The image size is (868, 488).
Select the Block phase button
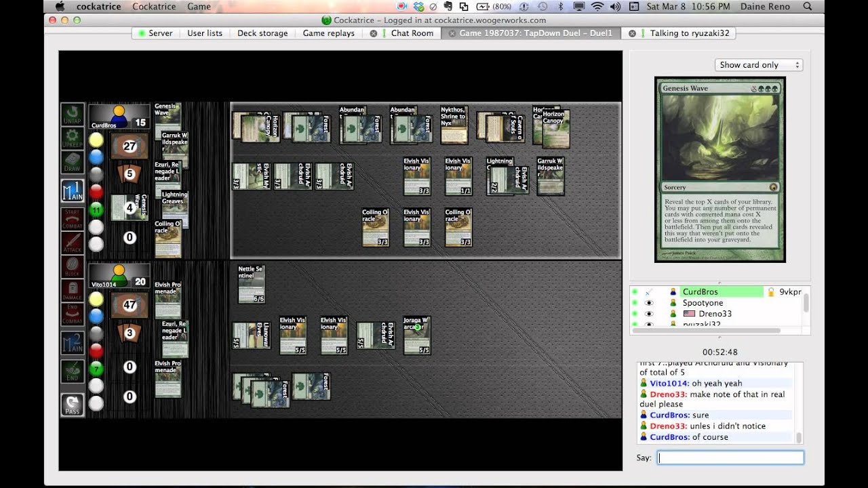tap(73, 268)
